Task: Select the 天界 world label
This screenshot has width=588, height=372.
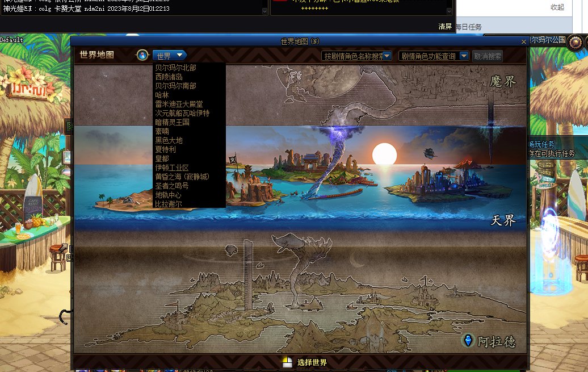Action: tap(503, 220)
